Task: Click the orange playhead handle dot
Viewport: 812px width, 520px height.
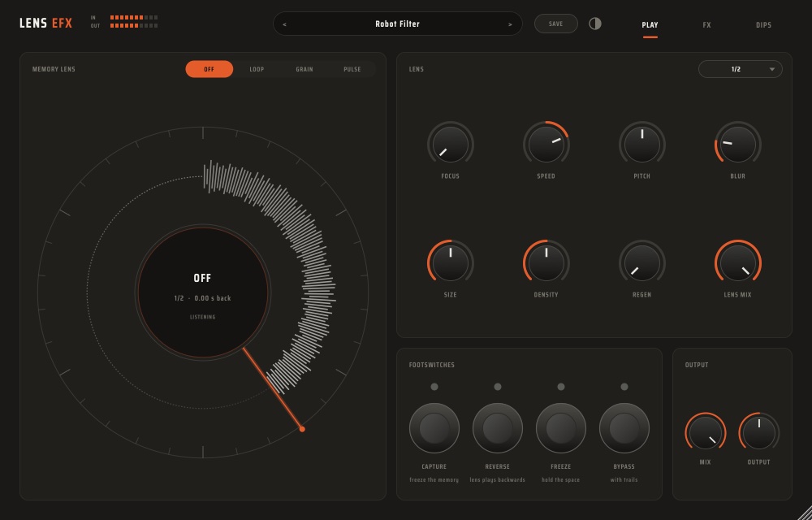Action: (302, 429)
